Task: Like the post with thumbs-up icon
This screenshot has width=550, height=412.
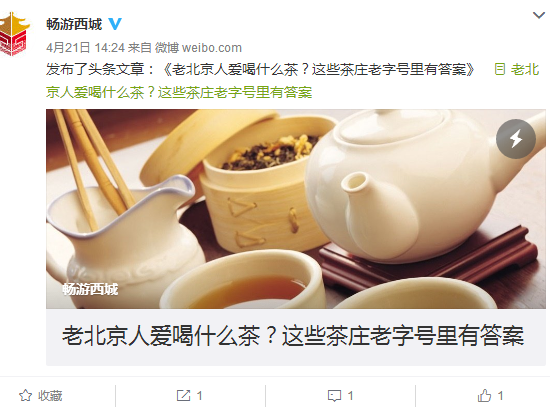Action: 484,396
